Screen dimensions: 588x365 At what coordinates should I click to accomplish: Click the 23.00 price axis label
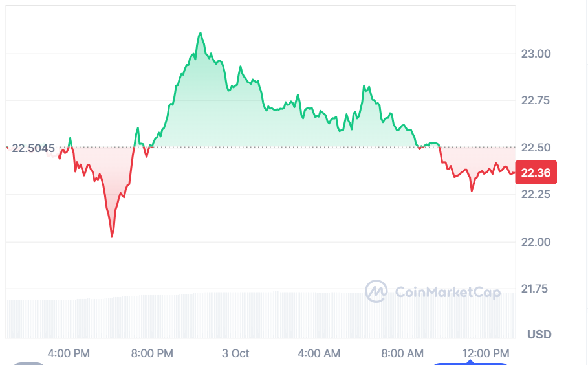(x=536, y=54)
